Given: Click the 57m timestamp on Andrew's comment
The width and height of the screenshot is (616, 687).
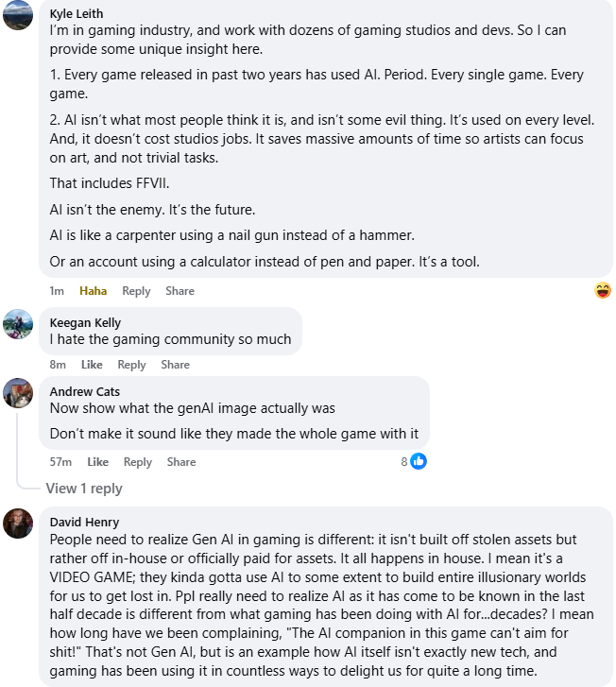Looking at the screenshot, I should pos(61,462).
